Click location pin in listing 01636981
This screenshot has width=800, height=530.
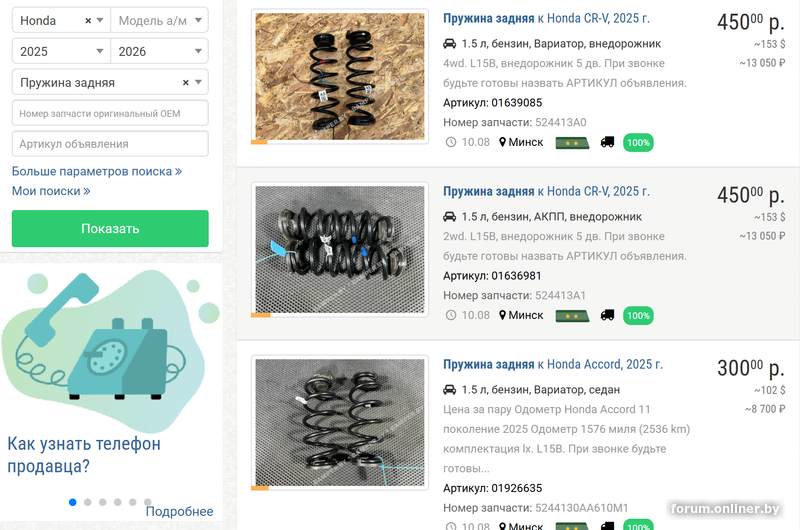503,315
